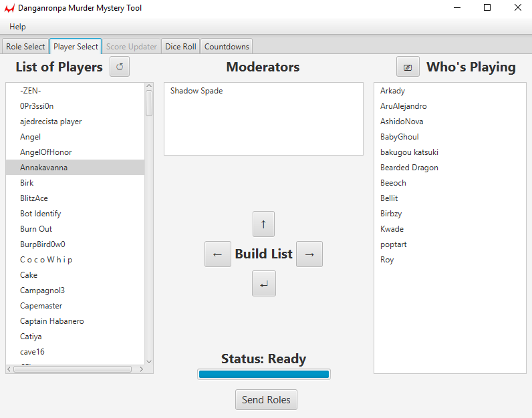
Task: Click the up arrow to add moderator
Action: pyautogui.click(x=263, y=224)
